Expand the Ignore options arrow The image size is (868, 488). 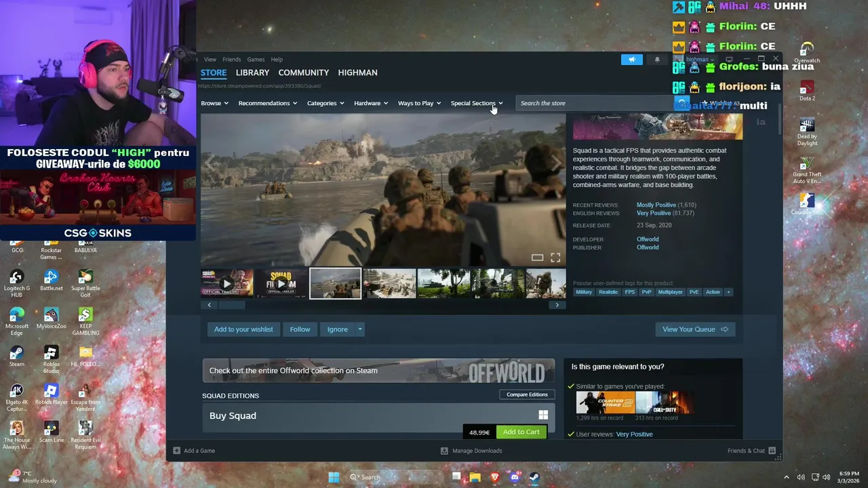click(360, 329)
